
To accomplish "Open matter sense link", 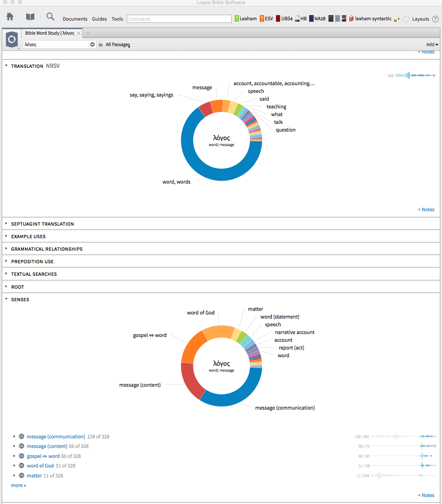I will 34,476.
